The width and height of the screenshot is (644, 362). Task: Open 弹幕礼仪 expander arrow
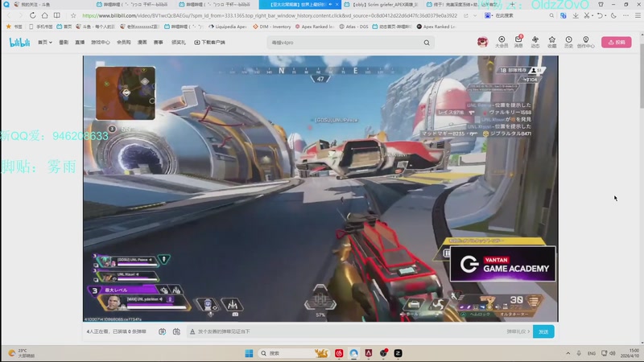click(x=529, y=331)
